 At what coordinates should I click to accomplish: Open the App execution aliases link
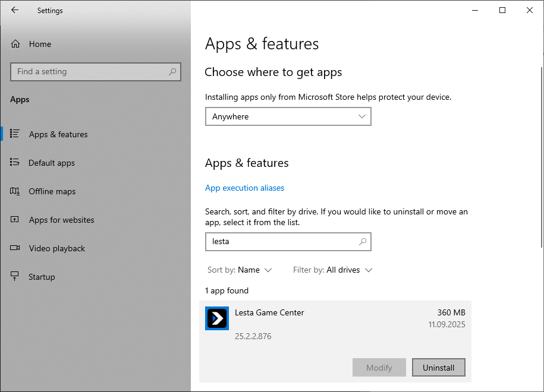click(244, 188)
